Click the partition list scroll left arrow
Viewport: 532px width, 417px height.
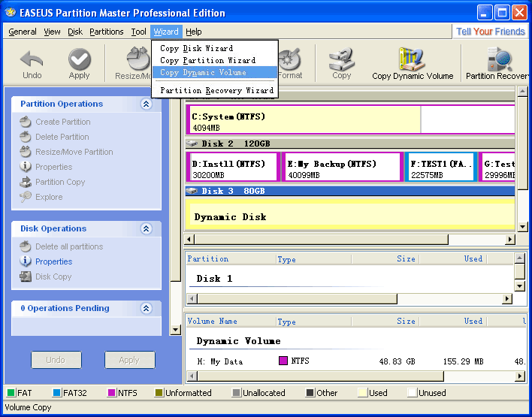(192, 299)
